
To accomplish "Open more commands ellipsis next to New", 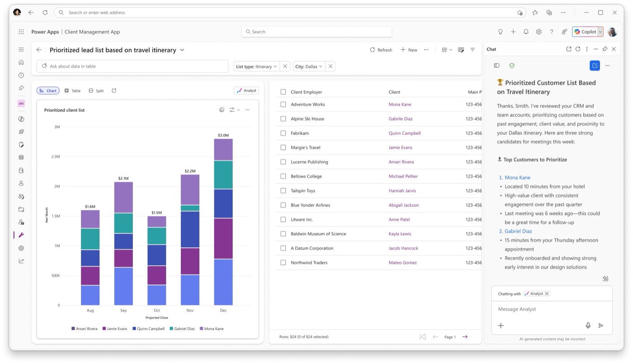I will 426,50.
